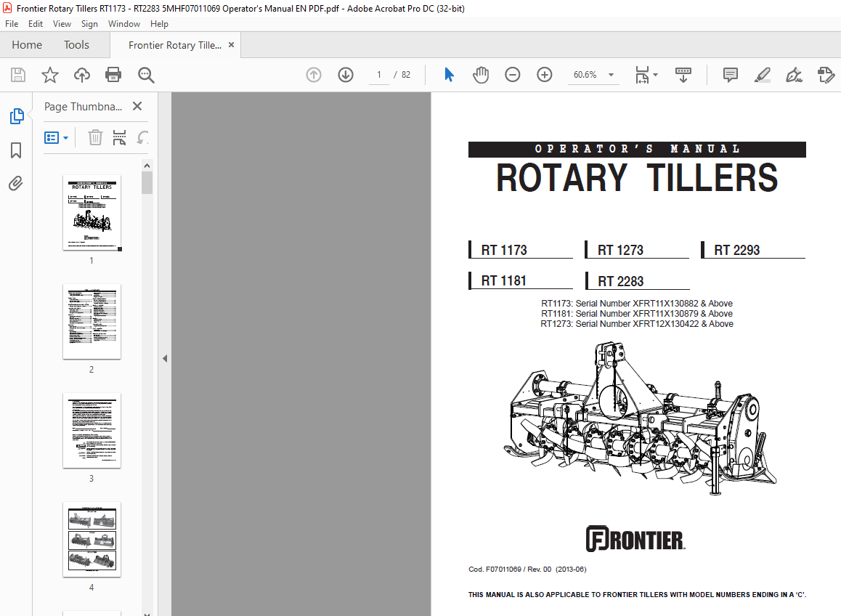
Task: Open the Window menu
Action: point(124,24)
